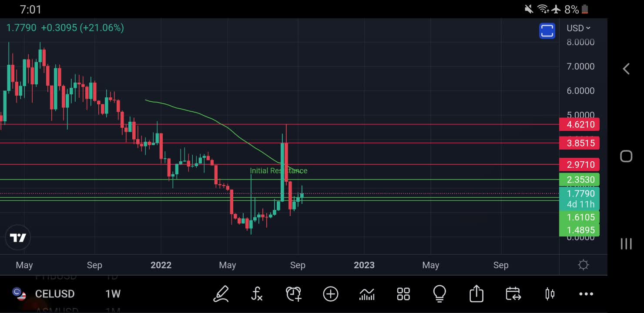Select the 1.6105 support price label
The height and width of the screenshot is (313, 644).
click(x=579, y=217)
